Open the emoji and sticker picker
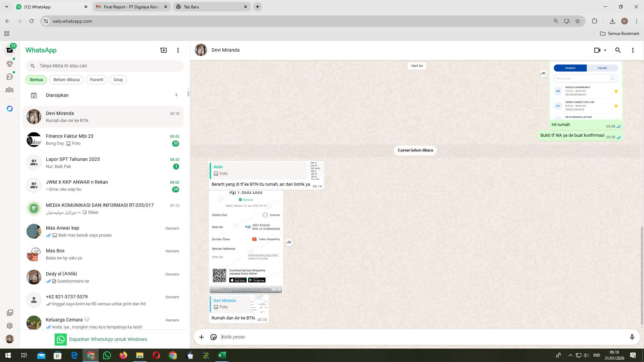644x362 pixels. coord(213,337)
